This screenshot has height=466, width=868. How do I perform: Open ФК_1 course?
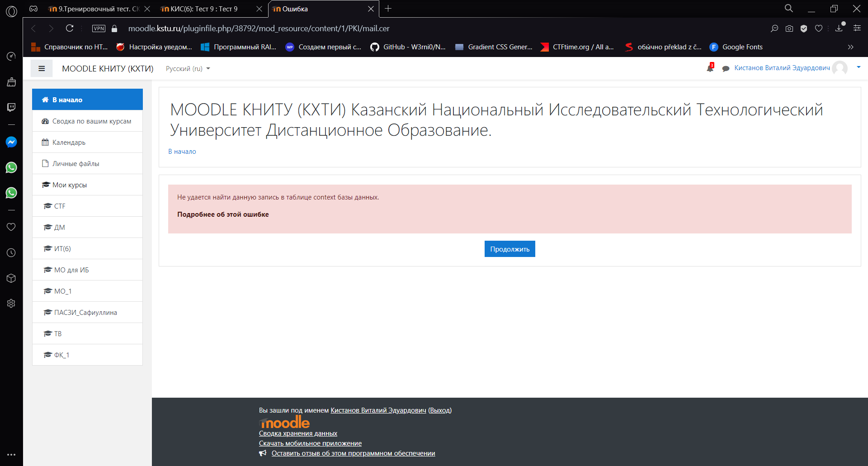87,355
